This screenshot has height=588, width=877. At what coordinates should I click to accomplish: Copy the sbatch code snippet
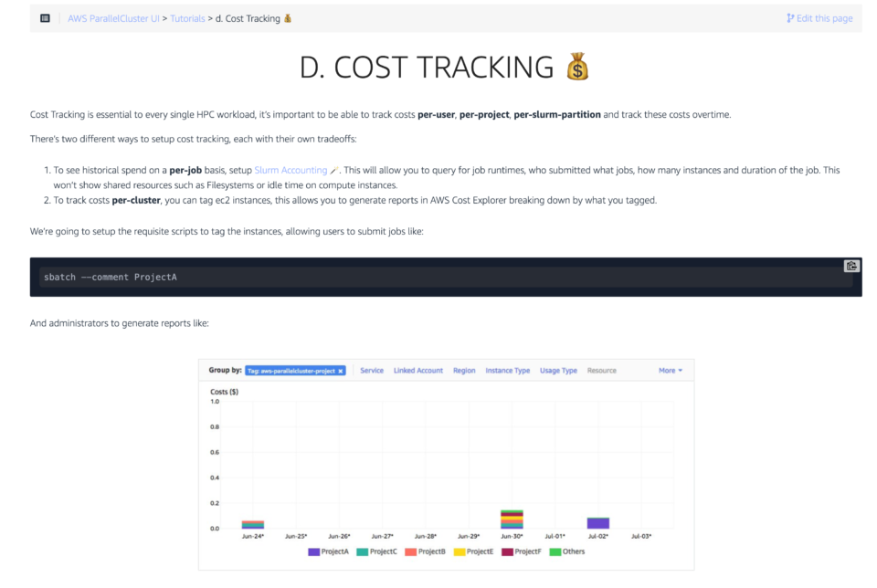851,266
